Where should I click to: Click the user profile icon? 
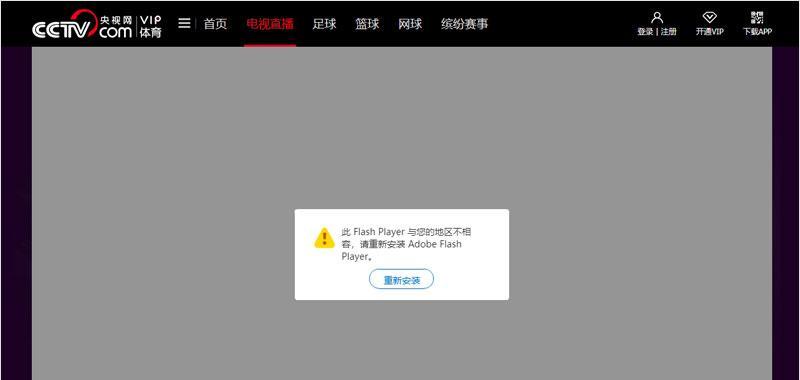pos(657,18)
